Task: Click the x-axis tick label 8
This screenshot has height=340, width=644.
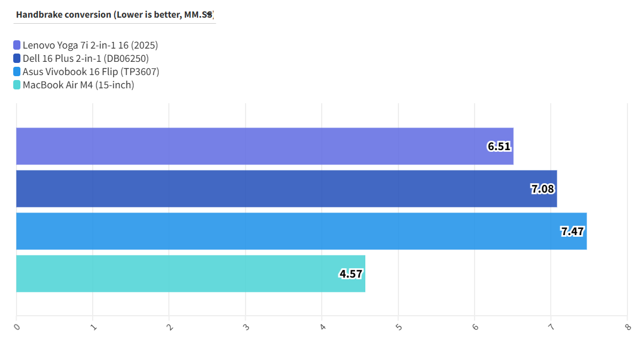Action: [x=627, y=327]
